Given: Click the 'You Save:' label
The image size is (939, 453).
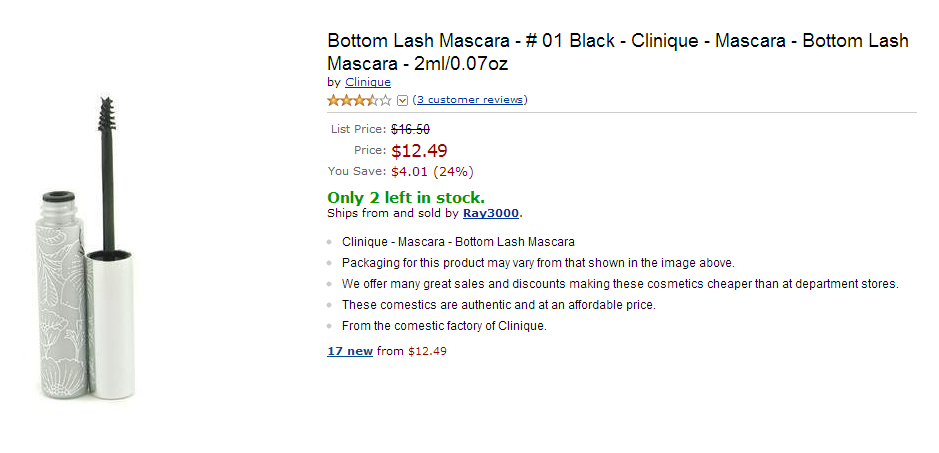Looking at the screenshot, I should click(357, 171).
